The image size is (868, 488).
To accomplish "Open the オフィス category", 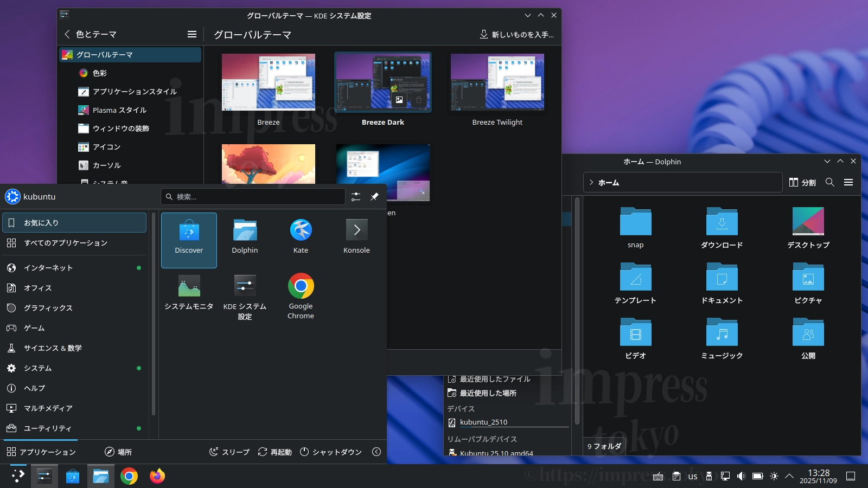I will tap(74, 288).
